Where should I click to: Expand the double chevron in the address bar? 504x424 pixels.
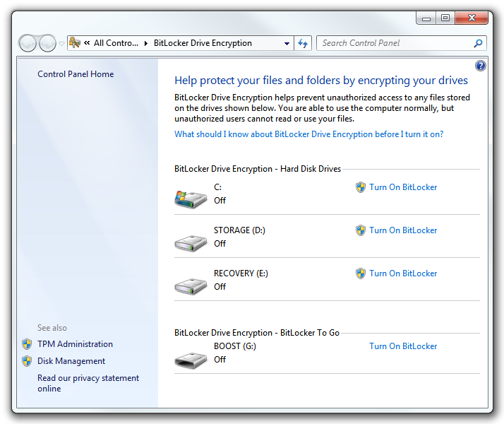point(87,43)
